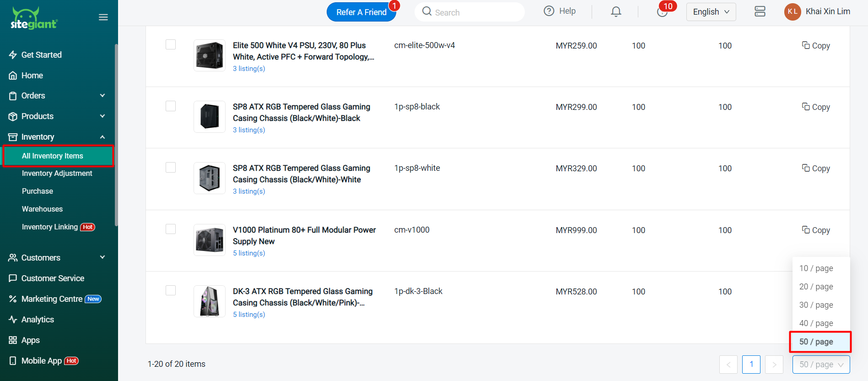Click the Copy icon for cm-v1000 row
The height and width of the screenshot is (381, 868).
click(x=806, y=230)
